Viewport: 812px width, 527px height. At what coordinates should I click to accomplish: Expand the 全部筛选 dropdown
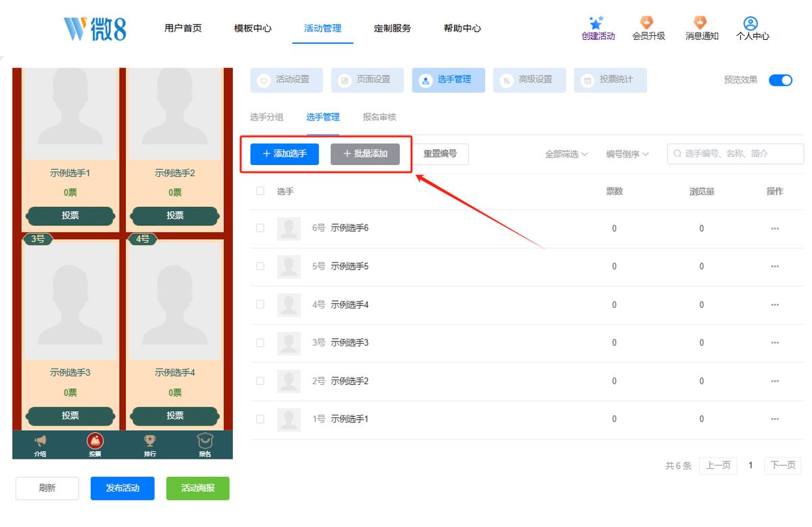tap(566, 154)
